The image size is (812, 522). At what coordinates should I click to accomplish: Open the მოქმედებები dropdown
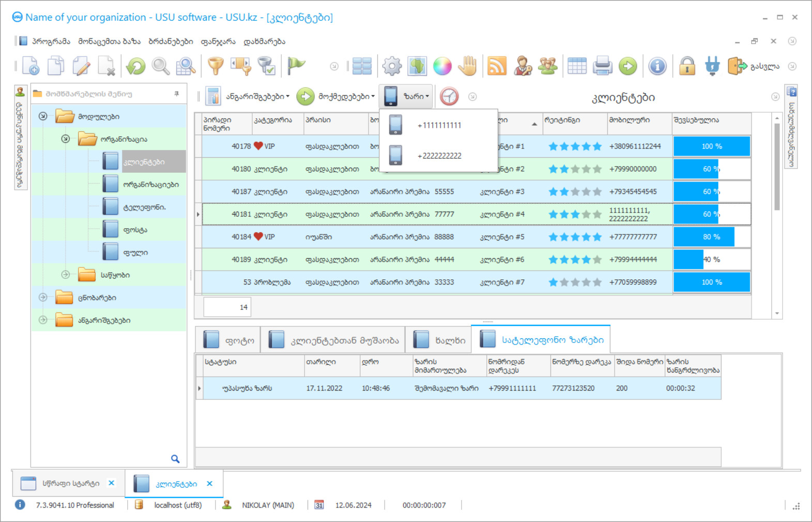coord(335,96)
